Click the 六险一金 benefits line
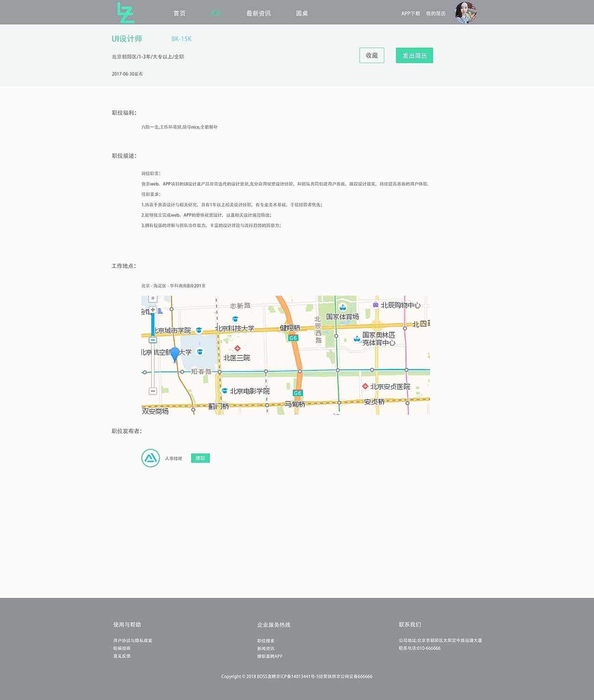Screen dimensions: 594x700 pos(180,127)
